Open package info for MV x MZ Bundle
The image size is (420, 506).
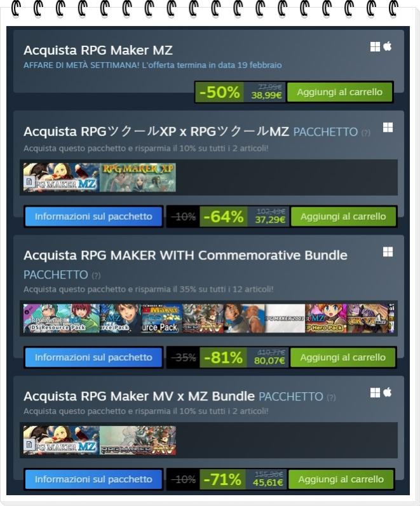point(93,479)
